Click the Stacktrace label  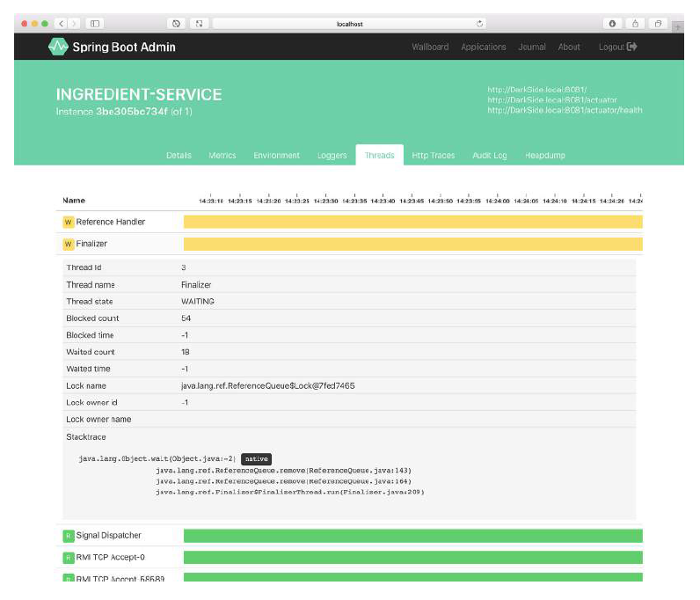(86, 437)
